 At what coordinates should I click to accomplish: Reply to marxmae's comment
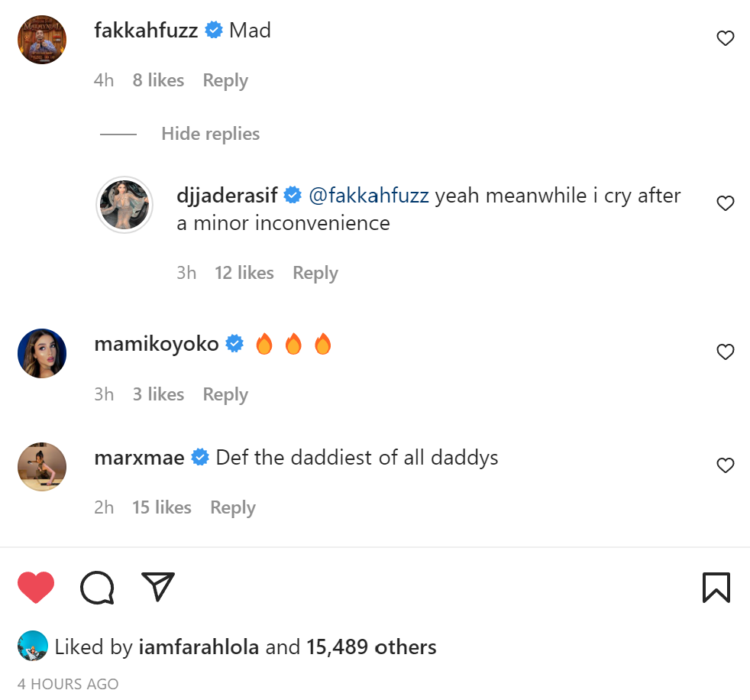(x=233, y=507)
